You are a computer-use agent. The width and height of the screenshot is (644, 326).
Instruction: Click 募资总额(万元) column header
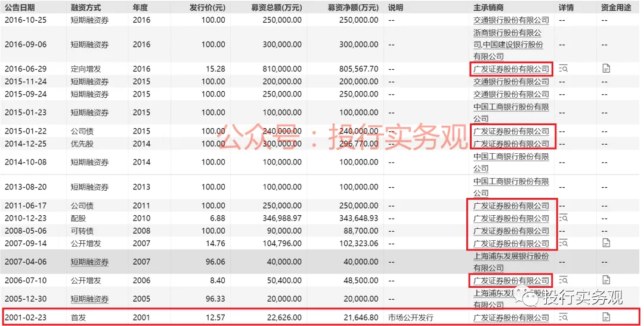point(277,7)
